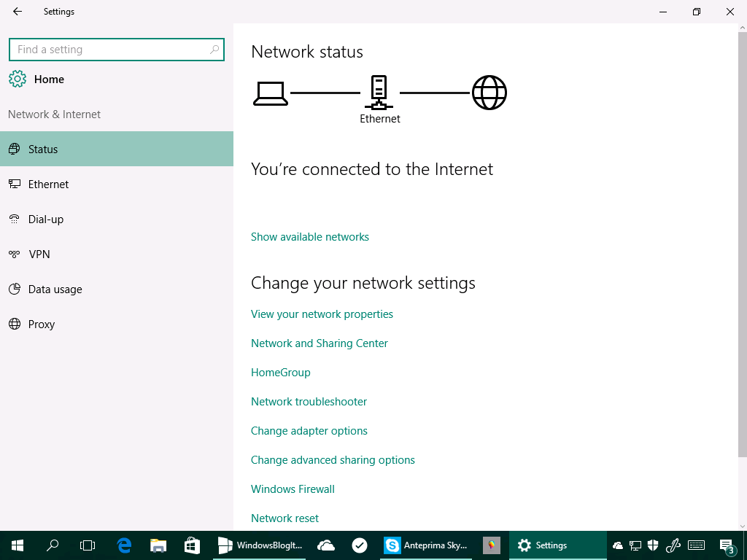
Task: Open the Windows Firewall link
Action: pos(293,489)
